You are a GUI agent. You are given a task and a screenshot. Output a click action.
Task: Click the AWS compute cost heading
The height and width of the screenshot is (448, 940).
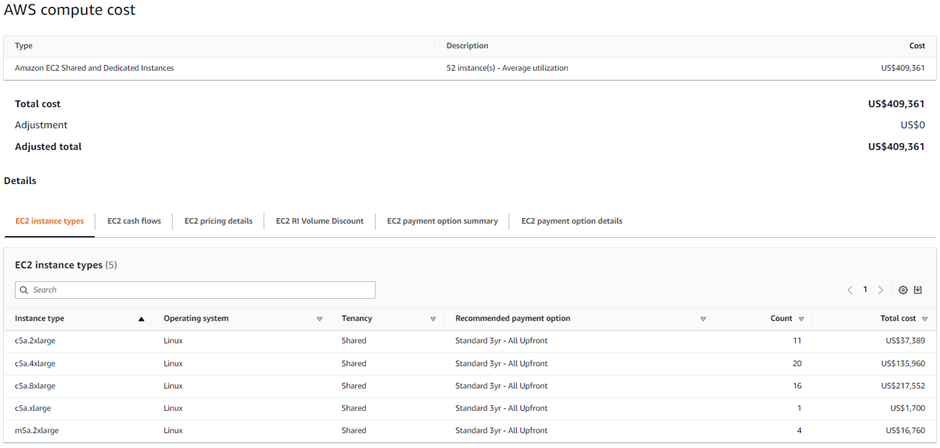pyautogui.click(x=70, y=10)
